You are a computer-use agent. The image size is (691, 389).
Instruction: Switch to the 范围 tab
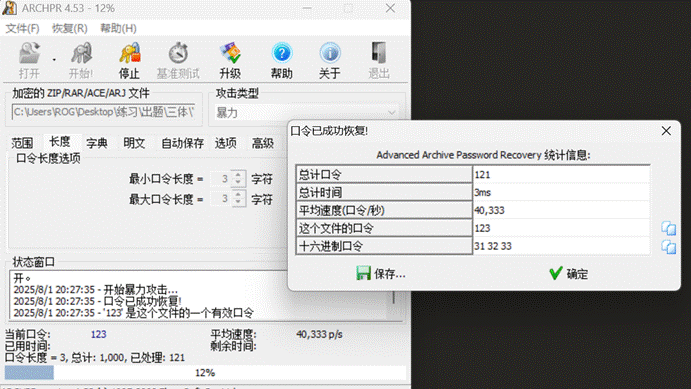[x=22, y=143]
